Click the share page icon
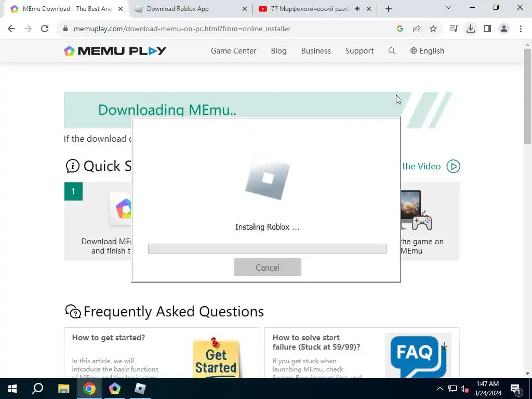Image resolution: width=532 pixels, height=399 pixels. pos(417,29)
